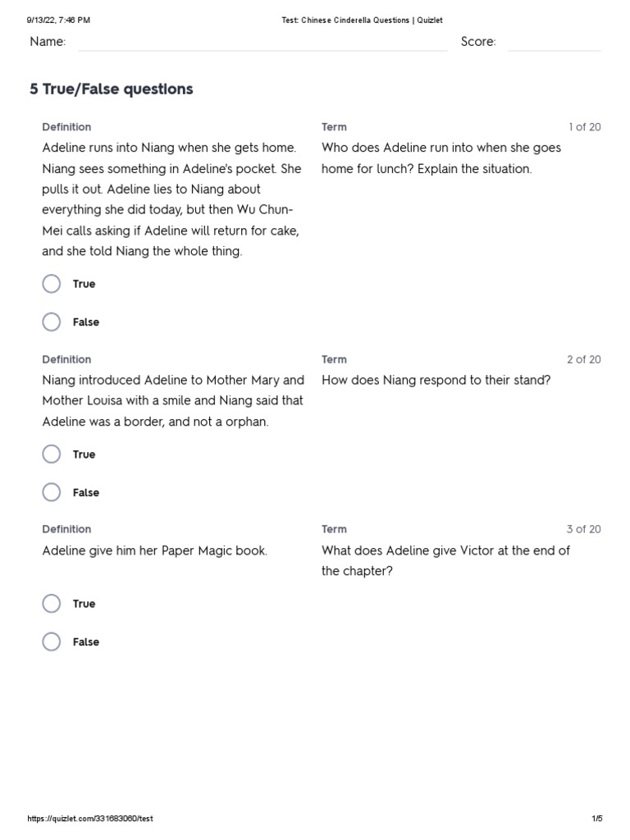Click the term 'How does Niang respond to their stand?'
This screenshot has height=840, width=630.
click(x=436, y=381)
